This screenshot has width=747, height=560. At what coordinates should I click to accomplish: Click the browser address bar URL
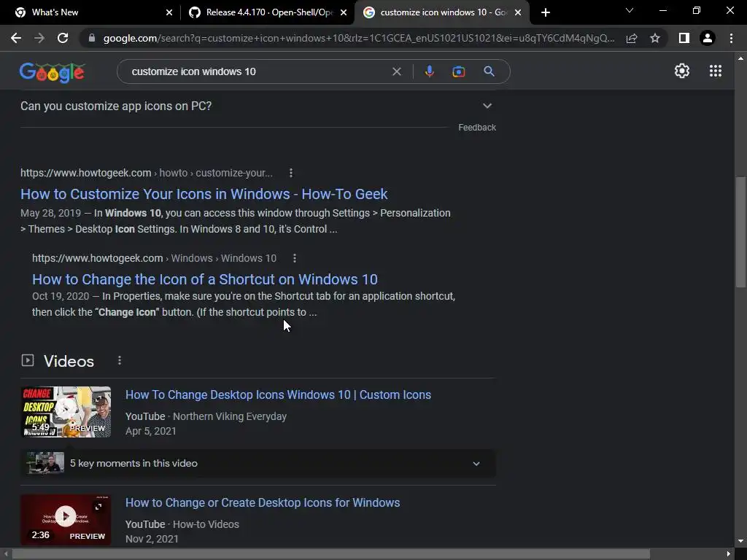tap(358, 38)
